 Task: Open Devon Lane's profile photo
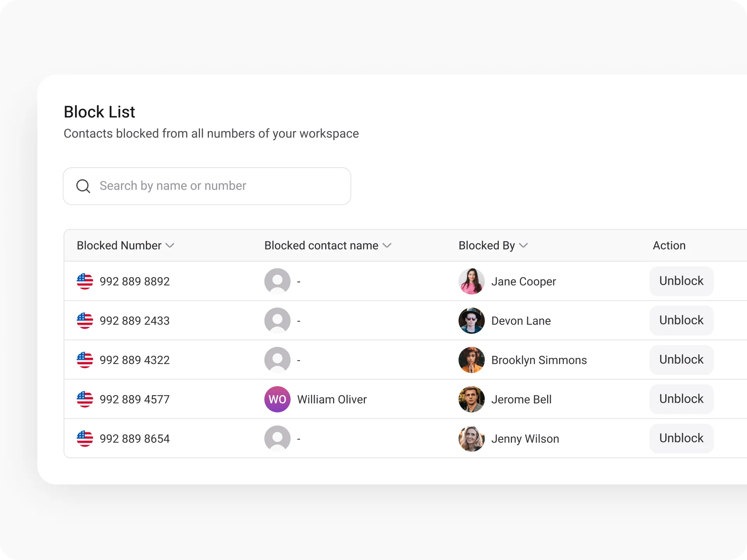472,320
